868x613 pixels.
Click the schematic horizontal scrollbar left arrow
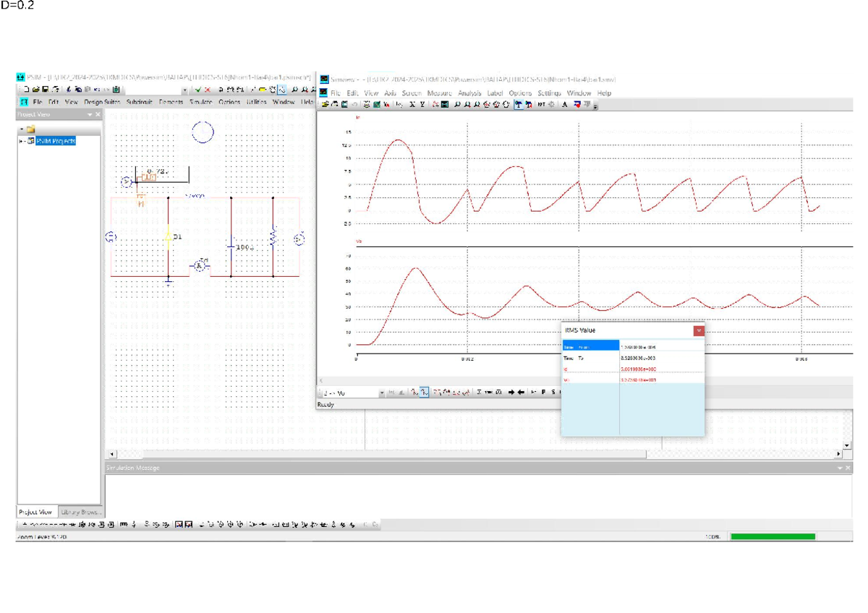112,454
